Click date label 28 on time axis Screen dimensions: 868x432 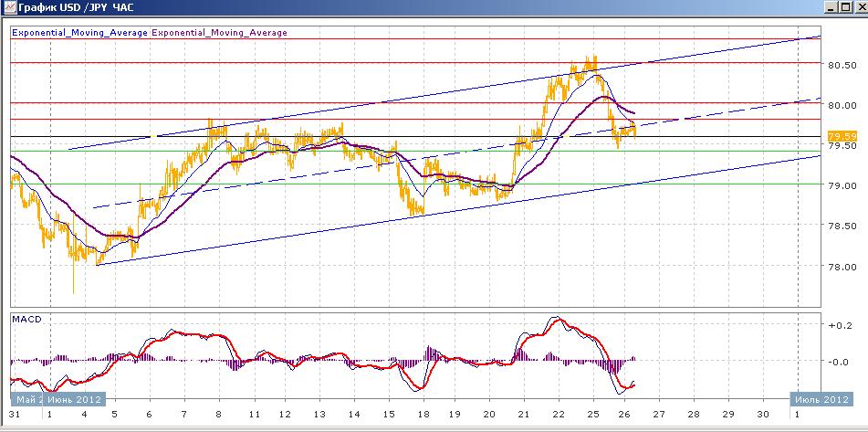(x=693, y=415)
